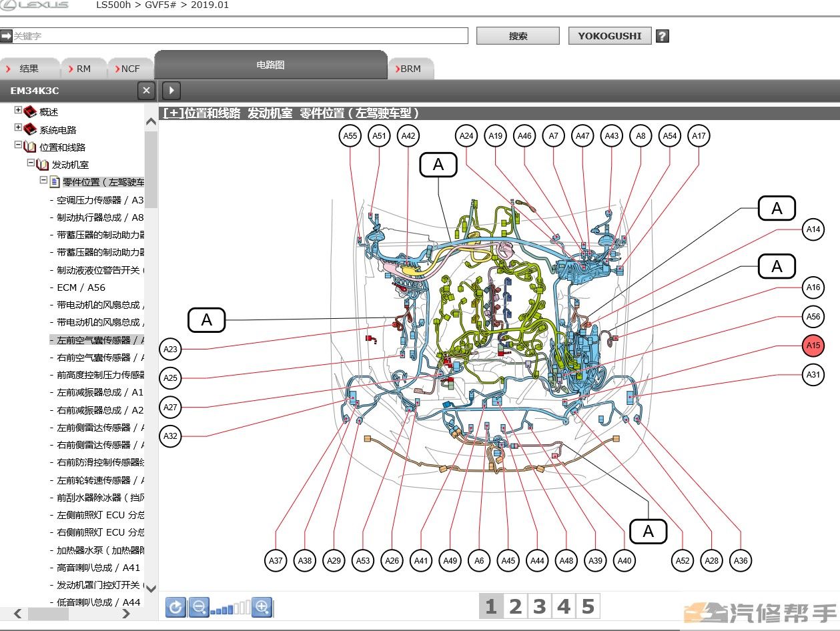Viewport: 840px width, 631px height.
Task: Select connector marker A36
Action: click(741, 561)
